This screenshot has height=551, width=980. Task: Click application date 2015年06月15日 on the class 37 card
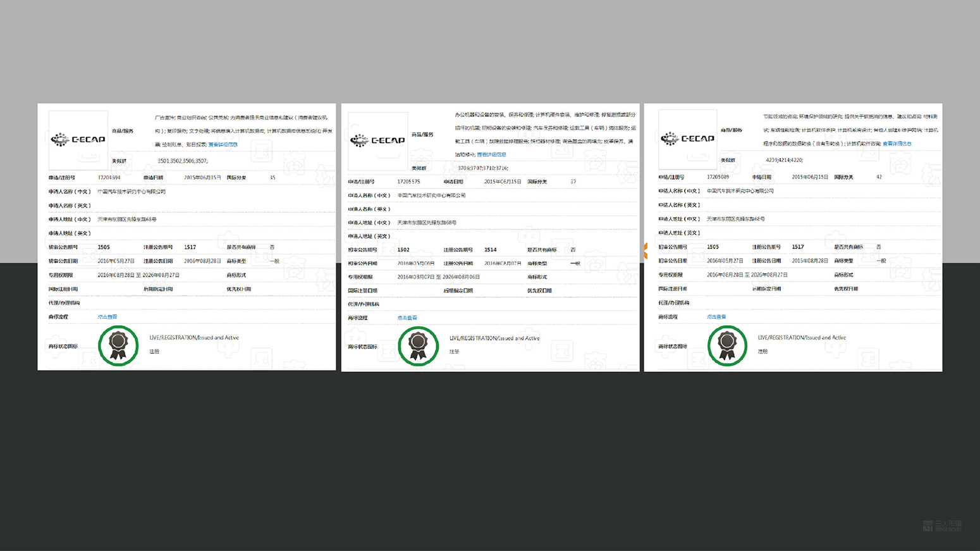click(503, 182)
